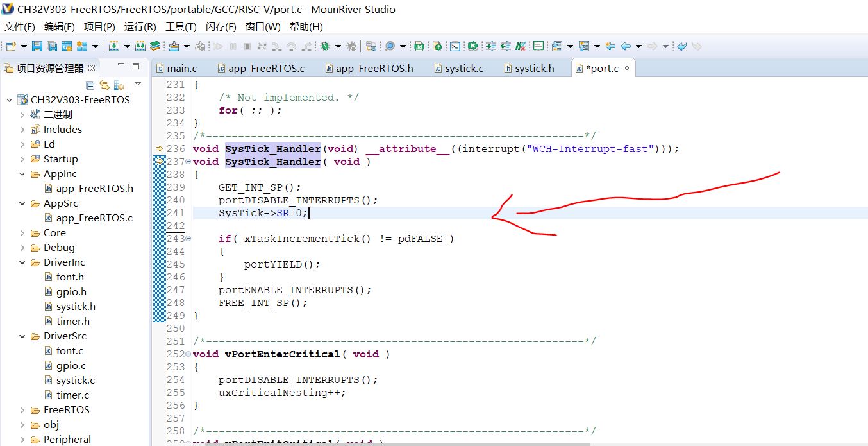868x446 pixels.
Task: Open systick.c file in DriverSrc
Action: [x=75, y=381]
